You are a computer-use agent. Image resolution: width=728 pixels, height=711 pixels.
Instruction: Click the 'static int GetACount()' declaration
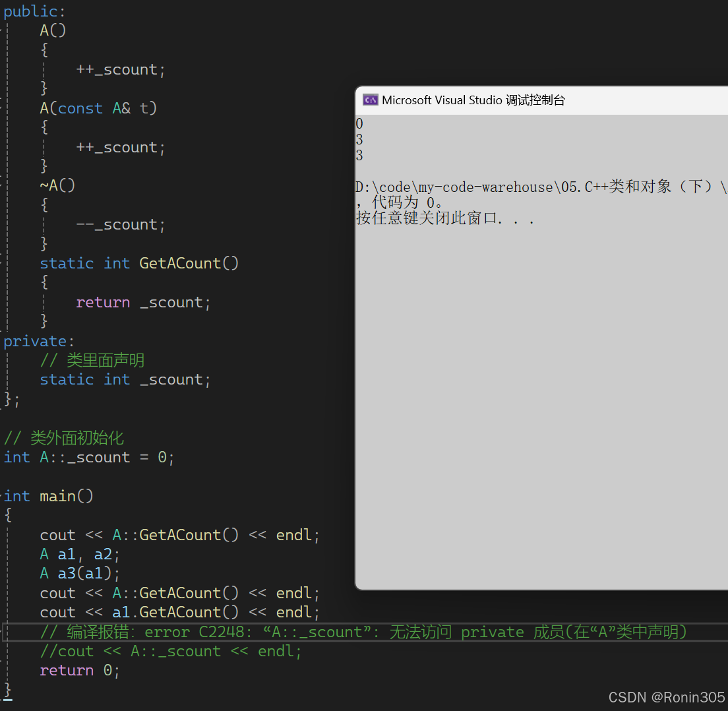(x=139, y=263)
